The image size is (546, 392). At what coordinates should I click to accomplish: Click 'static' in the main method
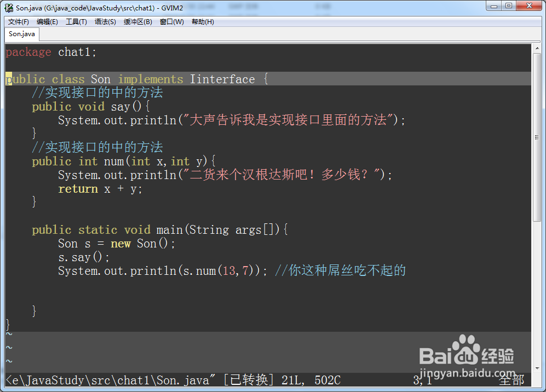[97, 230]
